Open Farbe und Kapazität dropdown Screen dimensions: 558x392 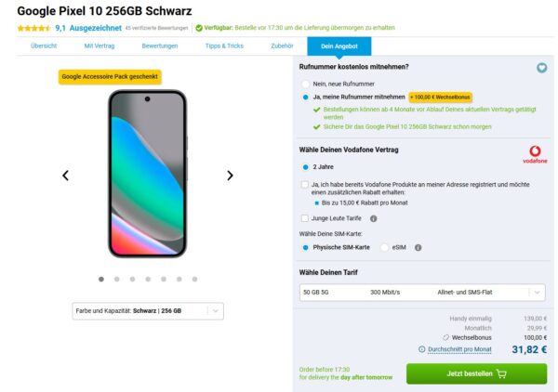(148, 311)
